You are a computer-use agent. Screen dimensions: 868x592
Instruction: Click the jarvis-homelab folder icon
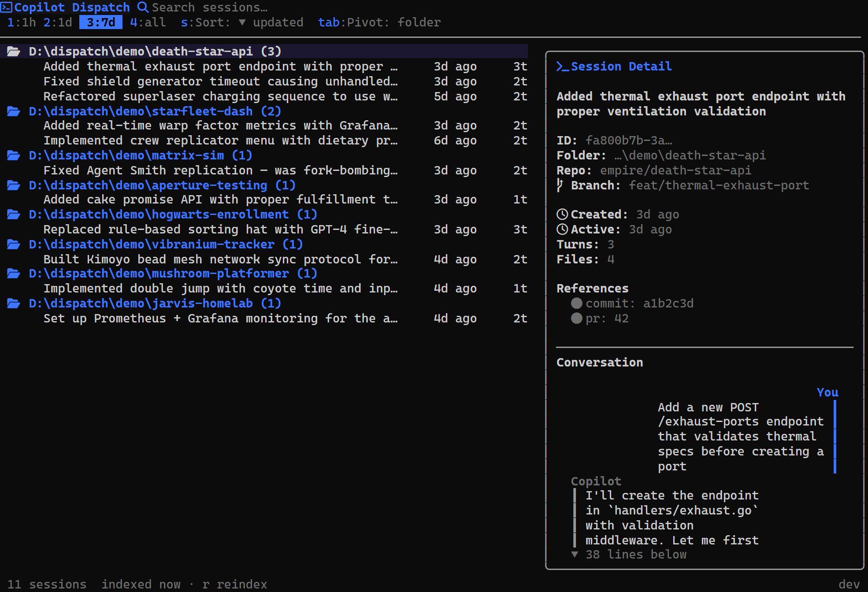(13, 303)
